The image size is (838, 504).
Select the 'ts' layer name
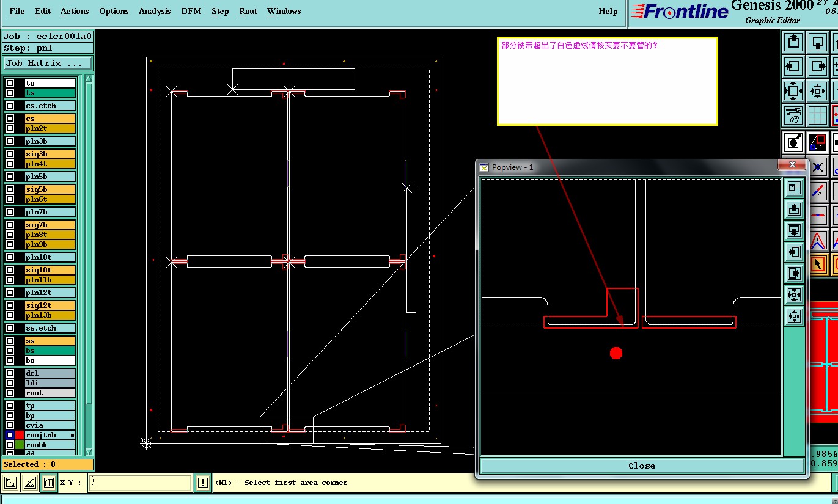tap(50, 93)
